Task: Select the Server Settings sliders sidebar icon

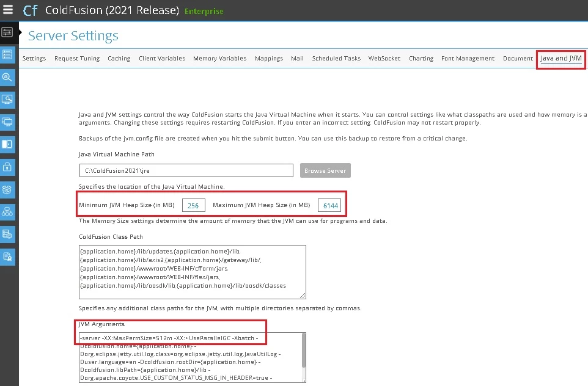Action: tap(7, 32)
